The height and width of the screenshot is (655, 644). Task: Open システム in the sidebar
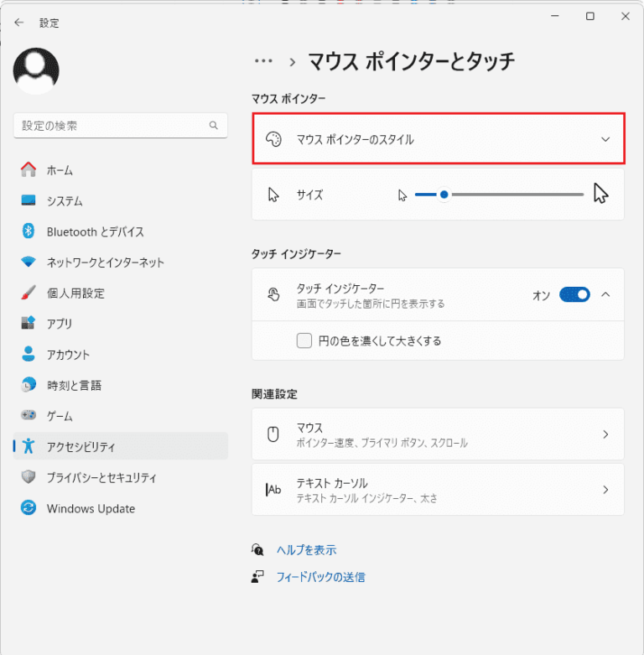65,201
